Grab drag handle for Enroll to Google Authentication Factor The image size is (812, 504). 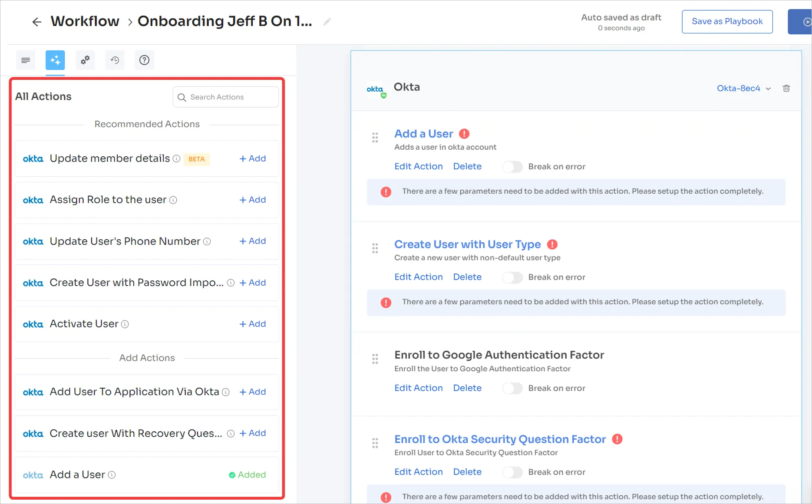[375, 359]
